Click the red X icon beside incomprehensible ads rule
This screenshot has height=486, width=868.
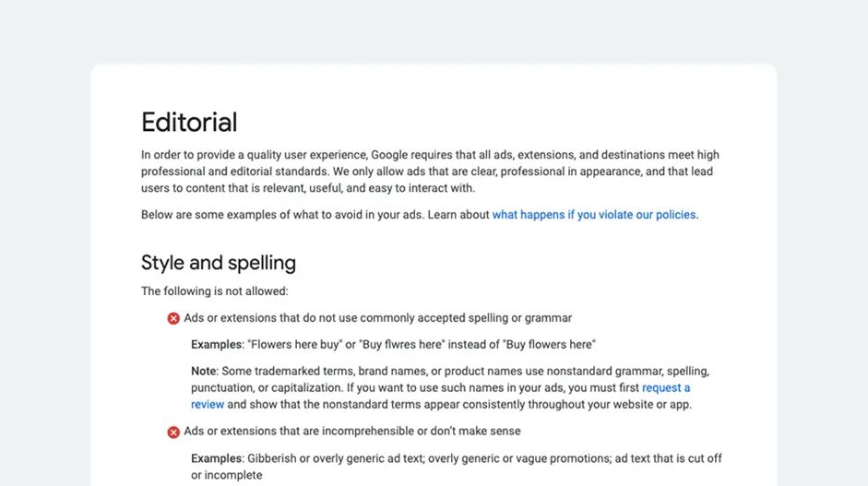pos(173,432)
